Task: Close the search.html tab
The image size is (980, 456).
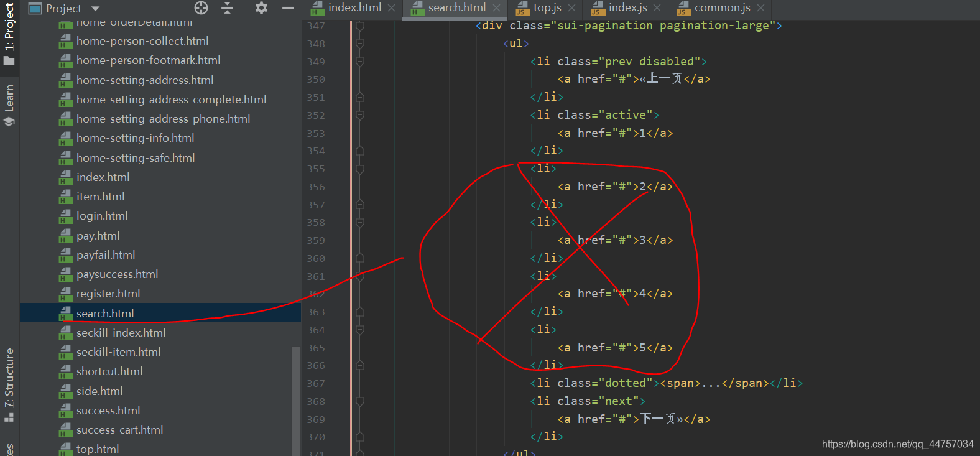Action: [x=496, y=8]
